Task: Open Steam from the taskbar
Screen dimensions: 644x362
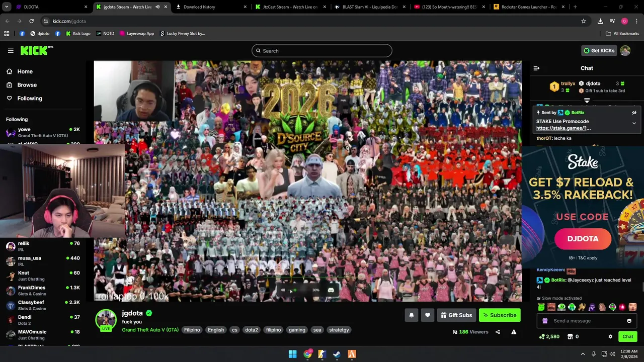Action: (x=337, y=354)
